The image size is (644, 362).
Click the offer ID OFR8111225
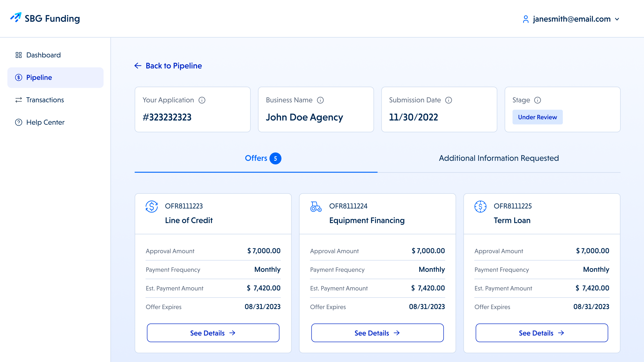pos(512,206)
